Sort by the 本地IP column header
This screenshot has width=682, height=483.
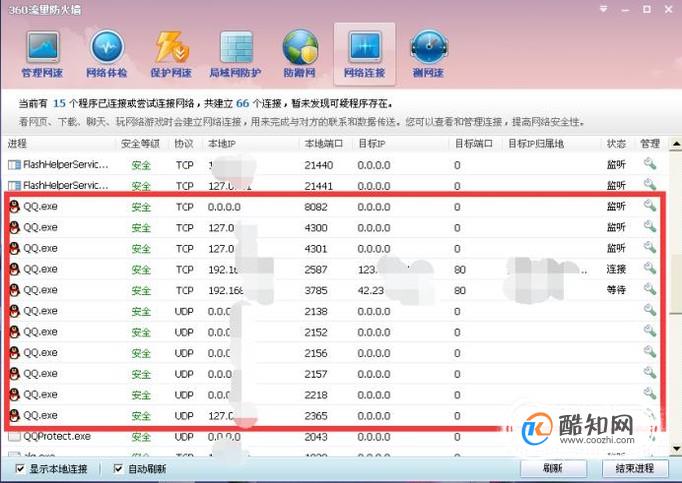(221, 144)
